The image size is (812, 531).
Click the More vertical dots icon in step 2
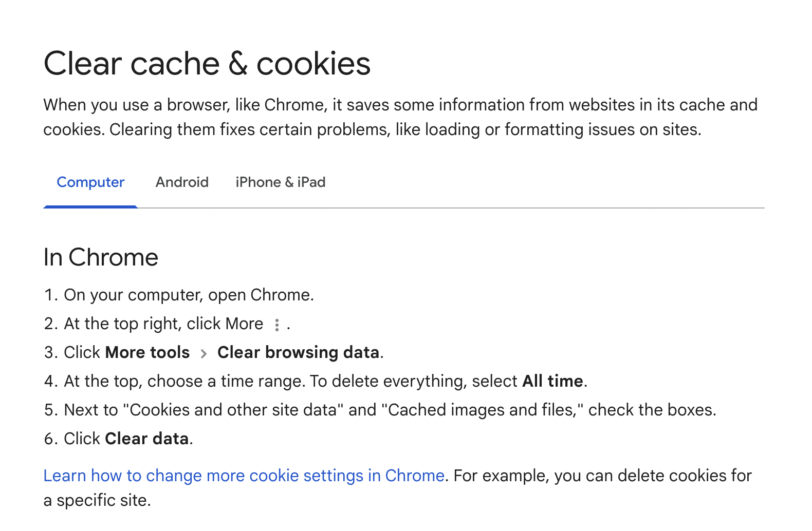277,324
